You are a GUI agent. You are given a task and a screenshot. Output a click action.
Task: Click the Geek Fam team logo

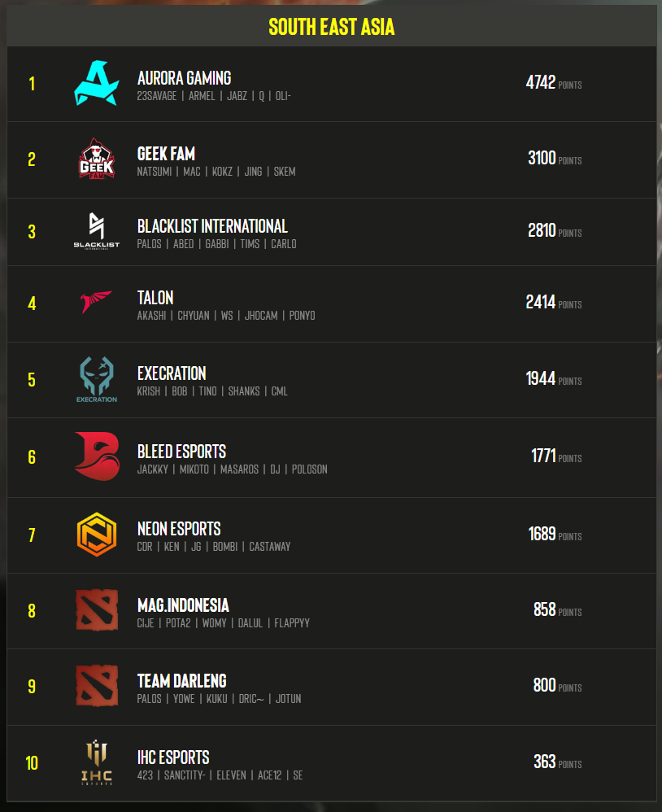pyautogui.click(x=96, y=159)
